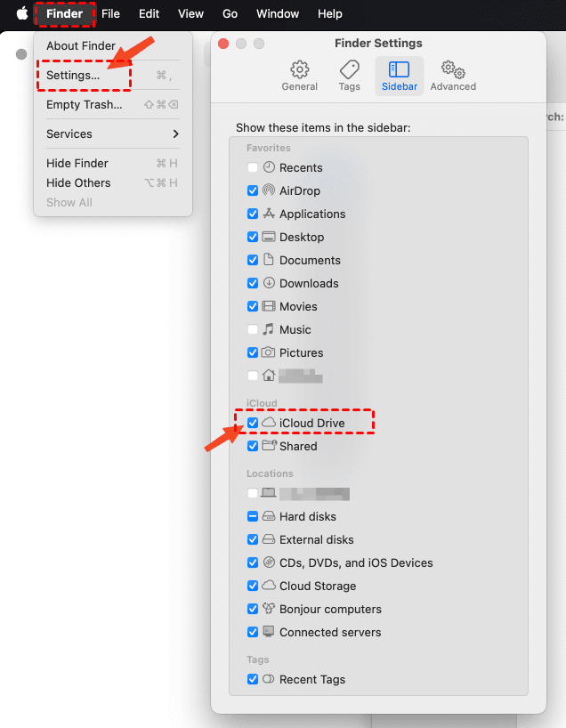Click the iCloud Drive cloud icon
Viewport: 566px width, 728px height.
click(x=269, y=423)
